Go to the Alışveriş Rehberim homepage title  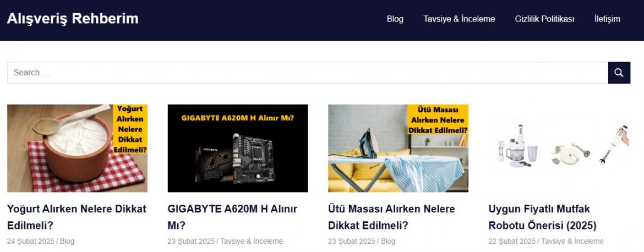point(73,19)
